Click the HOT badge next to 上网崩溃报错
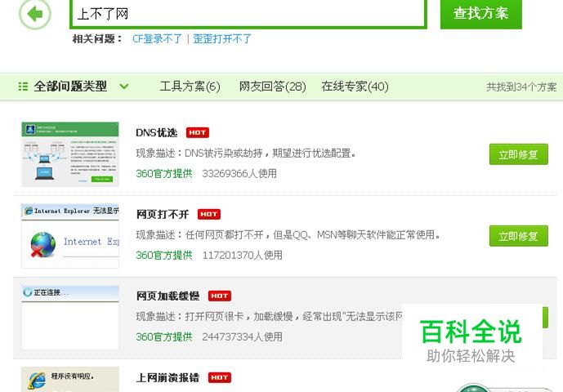Screen dimensions: 563x392 [220, 377]
